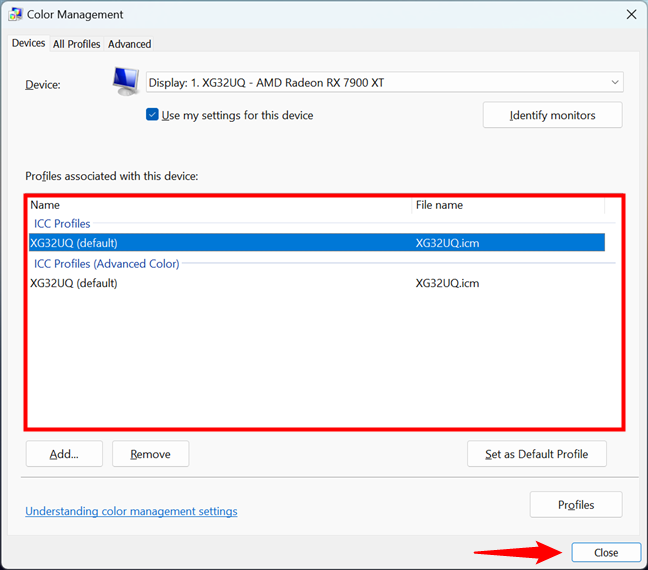The height and width of the screenshot is (570, 648).
Task: Click the Close button
Action: 606,553
